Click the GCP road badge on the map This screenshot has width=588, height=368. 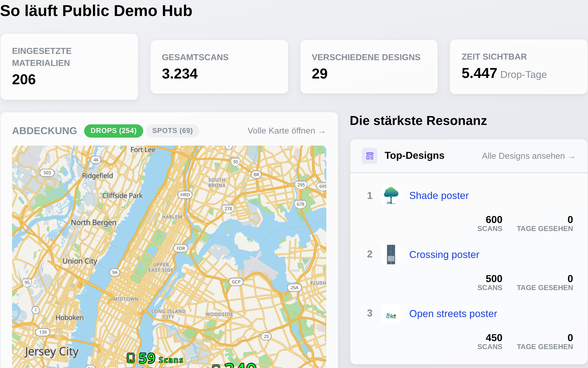(x=236, y=282)
